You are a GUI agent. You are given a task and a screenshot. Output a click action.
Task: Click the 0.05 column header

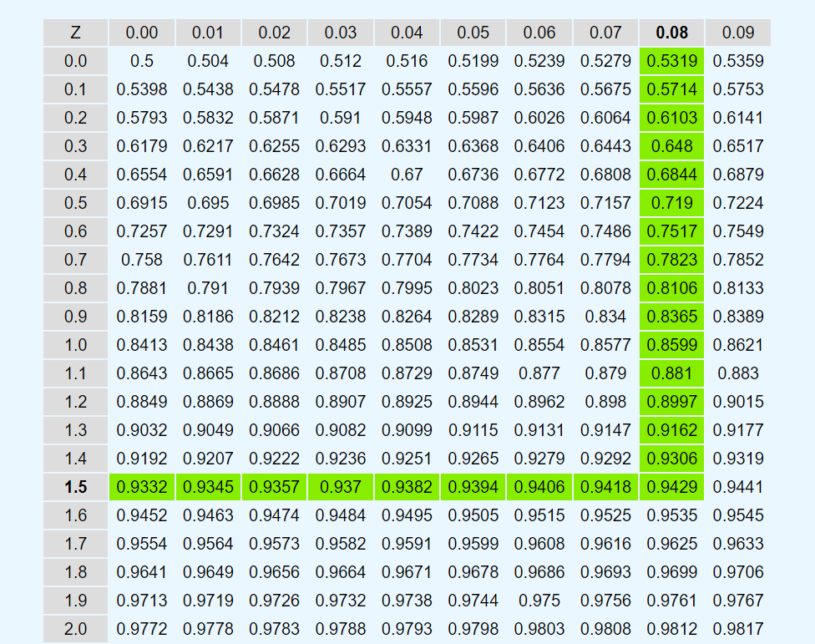pos(473,33)
